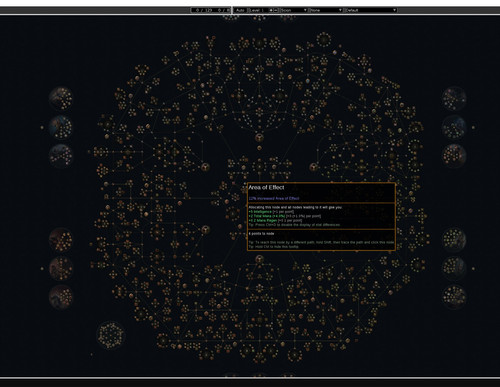Select the Marauder class start node lower-left of centre
Image resolution: width=500 pixels, height=387 pixels.
coord(205,229)
